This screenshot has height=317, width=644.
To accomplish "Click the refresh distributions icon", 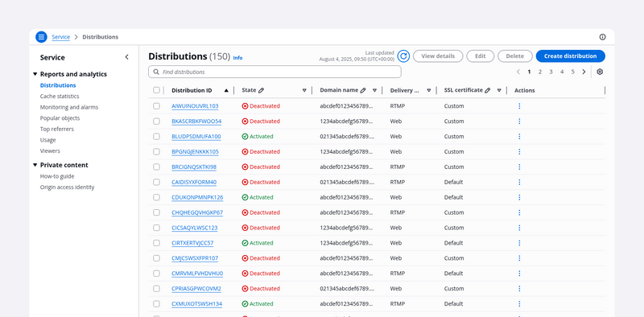I will [404, 56].
